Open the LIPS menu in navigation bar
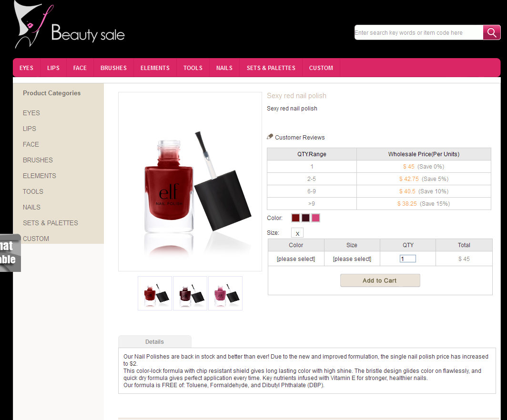The height and width of the screenshot is (420, 507). (x=53, y=68)
